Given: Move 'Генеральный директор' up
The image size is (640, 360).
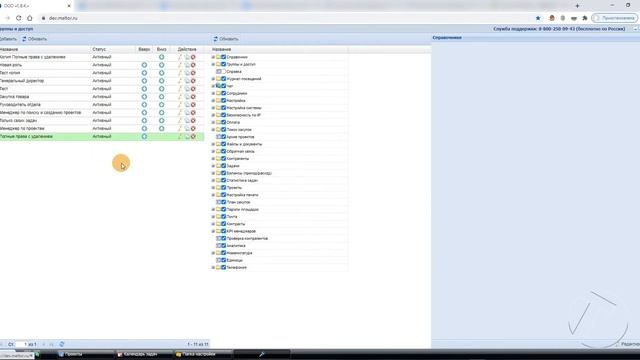Looking at the screenshot, I should (x=144, y=81).
